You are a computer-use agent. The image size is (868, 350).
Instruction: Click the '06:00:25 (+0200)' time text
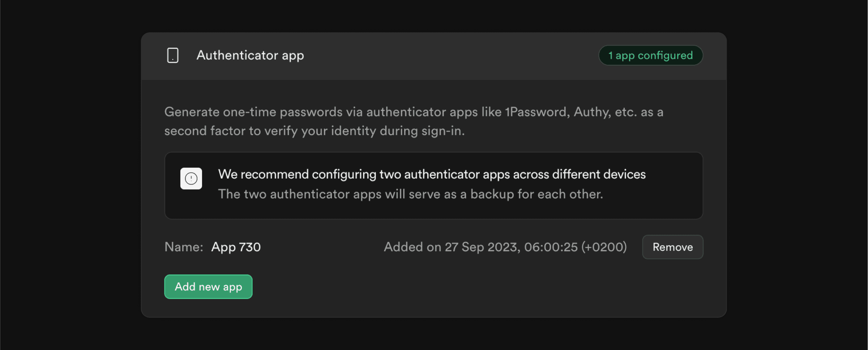point(576,247)
